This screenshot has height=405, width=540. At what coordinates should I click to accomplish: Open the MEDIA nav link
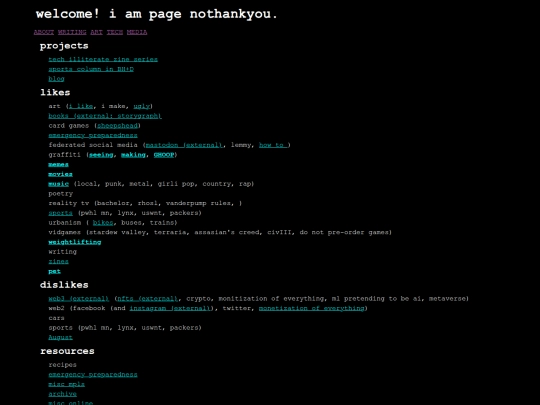point(137,32)
